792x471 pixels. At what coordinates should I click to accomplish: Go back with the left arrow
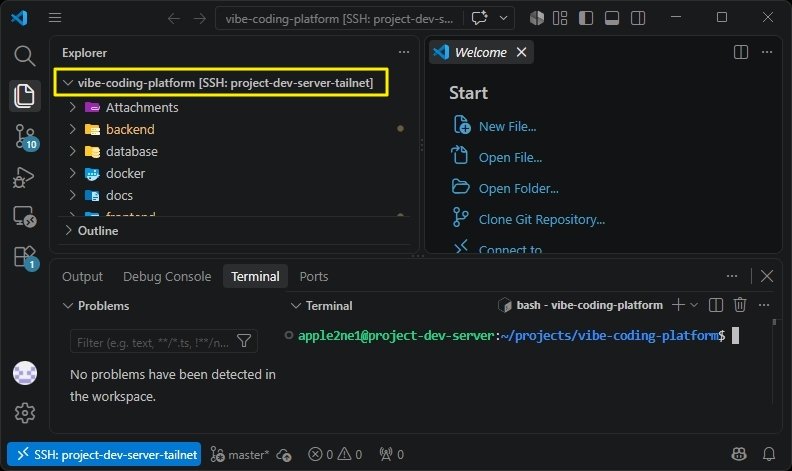[x=174, y=19]
